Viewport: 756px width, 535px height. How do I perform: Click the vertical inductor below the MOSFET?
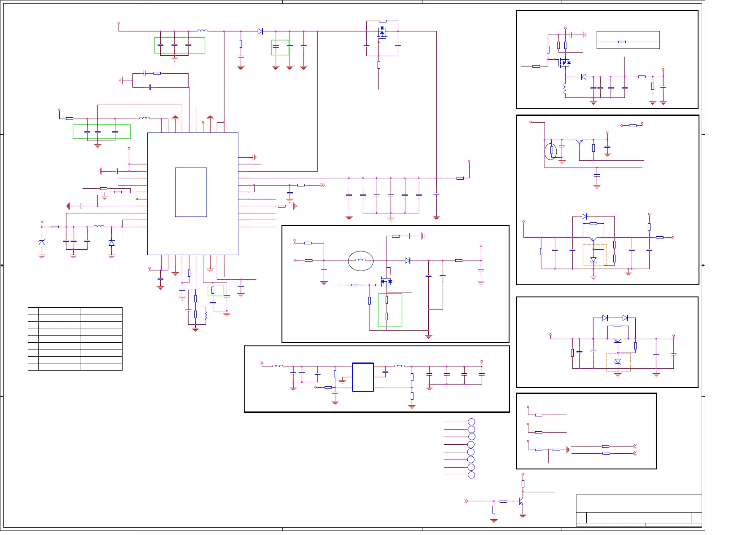565,89
